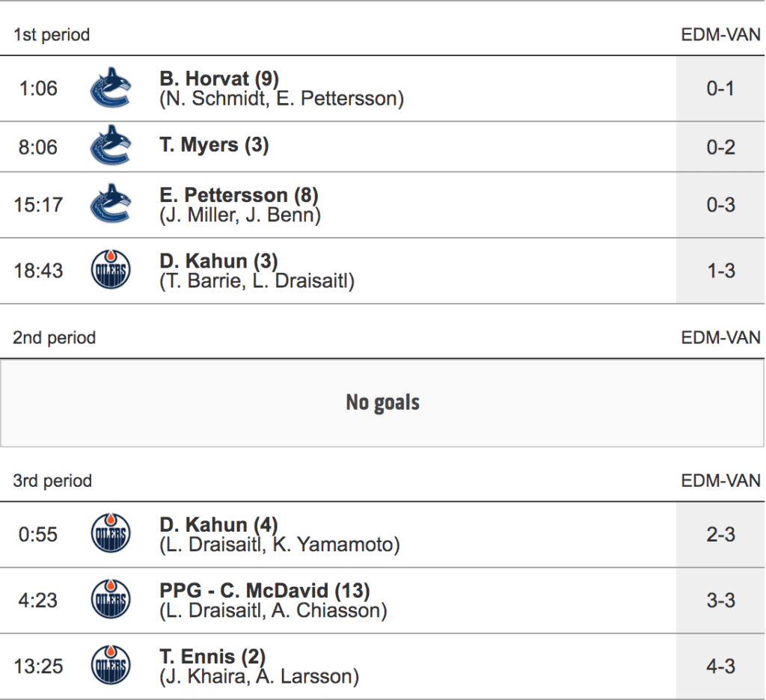This screenshot has width=766, height=700.
Task: Click the 3-3 tying score cell
Action: point(720,600)
